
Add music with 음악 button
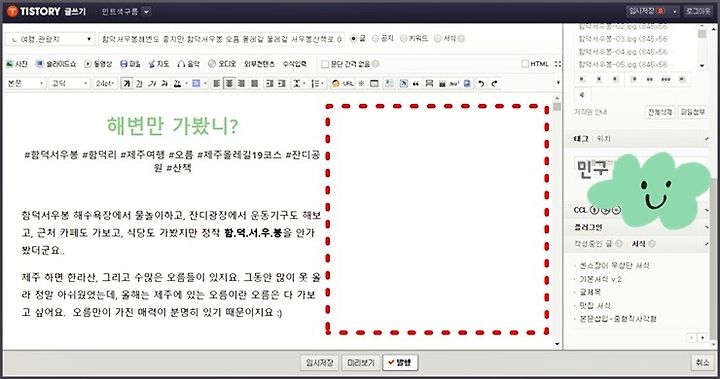pos(189,64)
